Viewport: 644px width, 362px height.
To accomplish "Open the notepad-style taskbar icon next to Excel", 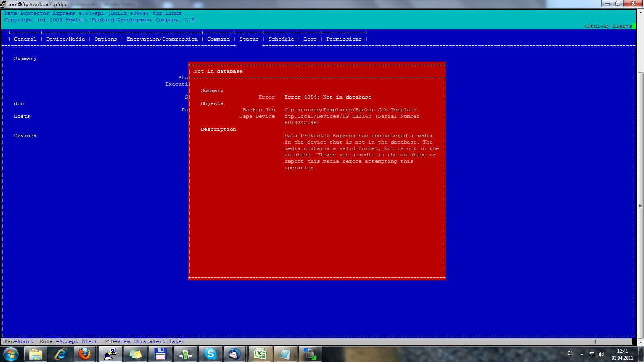I will 285,354.
